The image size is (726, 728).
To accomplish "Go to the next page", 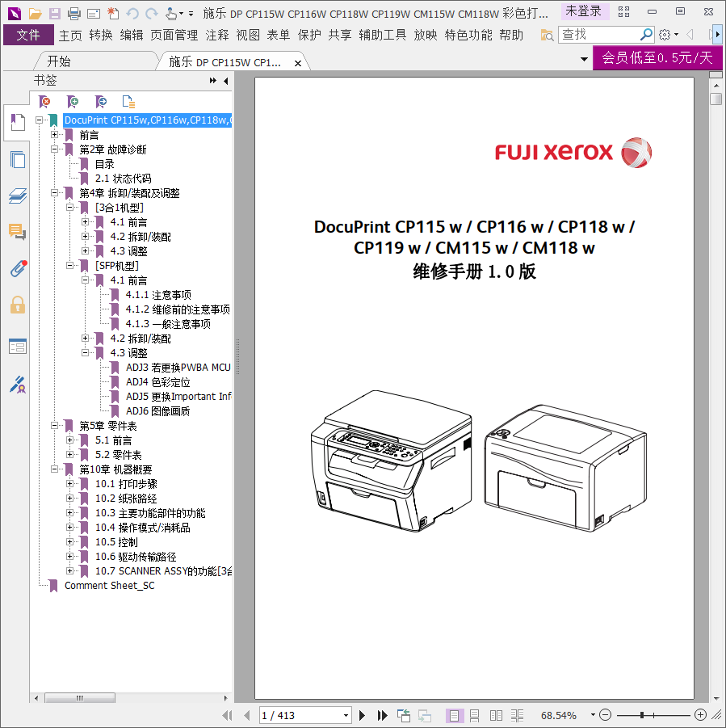I will tap(363, 715).
